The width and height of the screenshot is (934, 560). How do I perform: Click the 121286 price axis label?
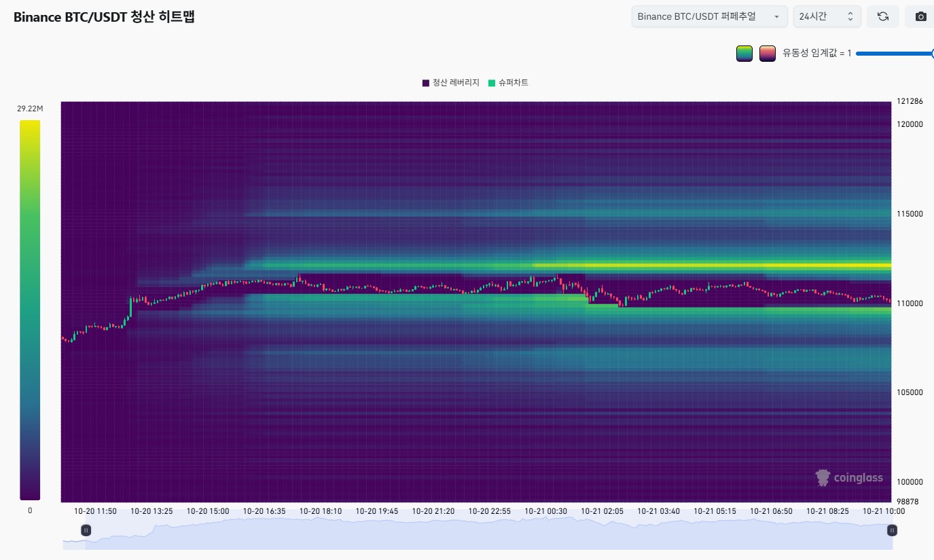pos(910,102)
